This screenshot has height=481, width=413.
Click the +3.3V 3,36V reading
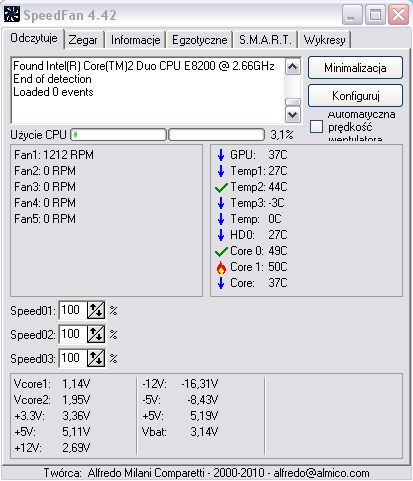click(52, 416)
